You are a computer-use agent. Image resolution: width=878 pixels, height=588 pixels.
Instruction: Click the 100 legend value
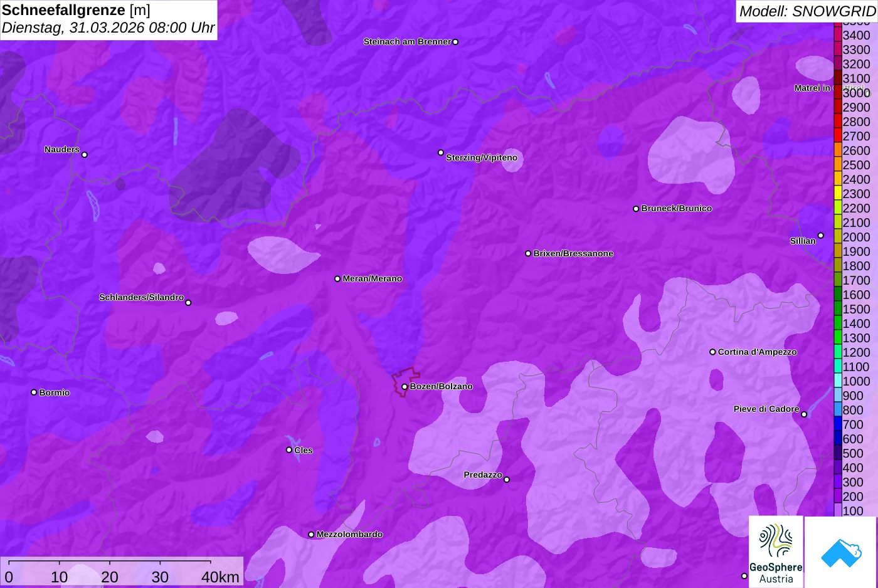point(853,511)
